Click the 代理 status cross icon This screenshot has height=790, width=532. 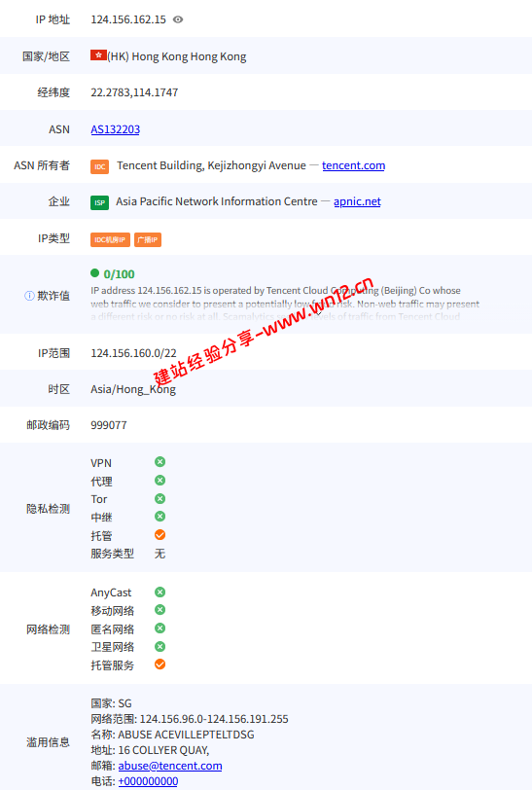(160, 481)
